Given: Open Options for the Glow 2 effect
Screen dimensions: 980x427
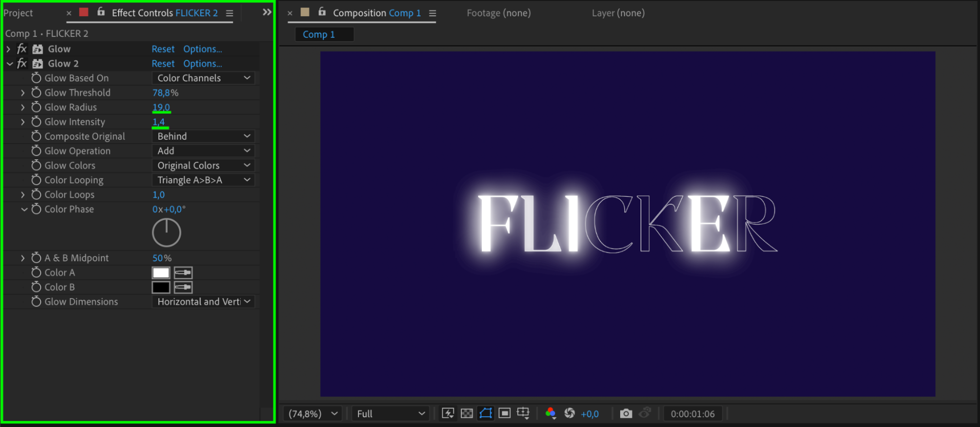Looking at the screenshot, I should (202, 64).
